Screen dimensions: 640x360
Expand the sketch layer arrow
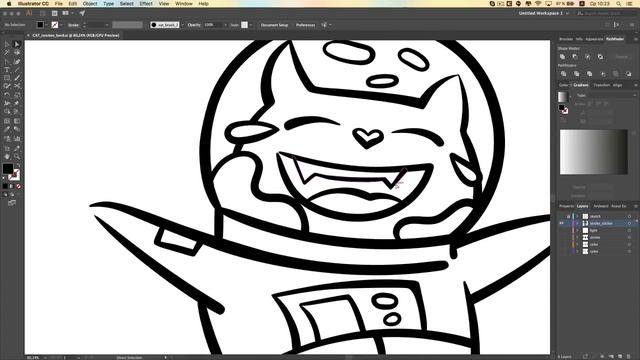tap(578, 216)
